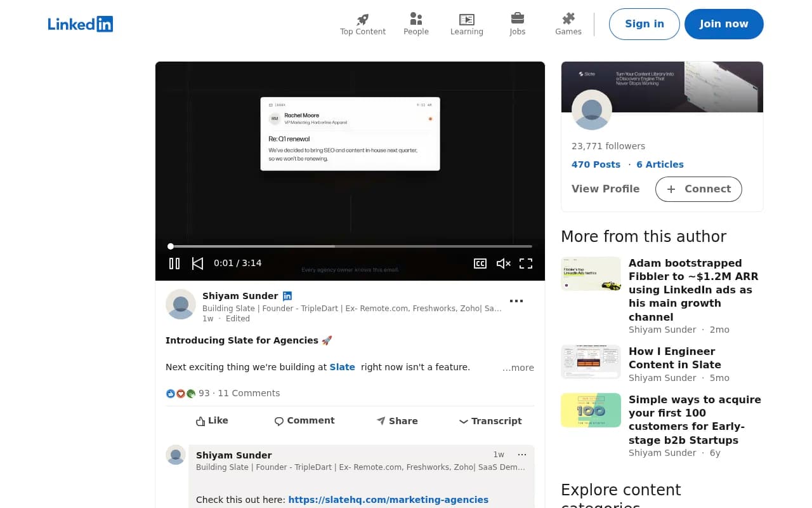The width and height of the screenshot is (812, 508).
Task: Open the 6 Articles link
Action: 660,164
